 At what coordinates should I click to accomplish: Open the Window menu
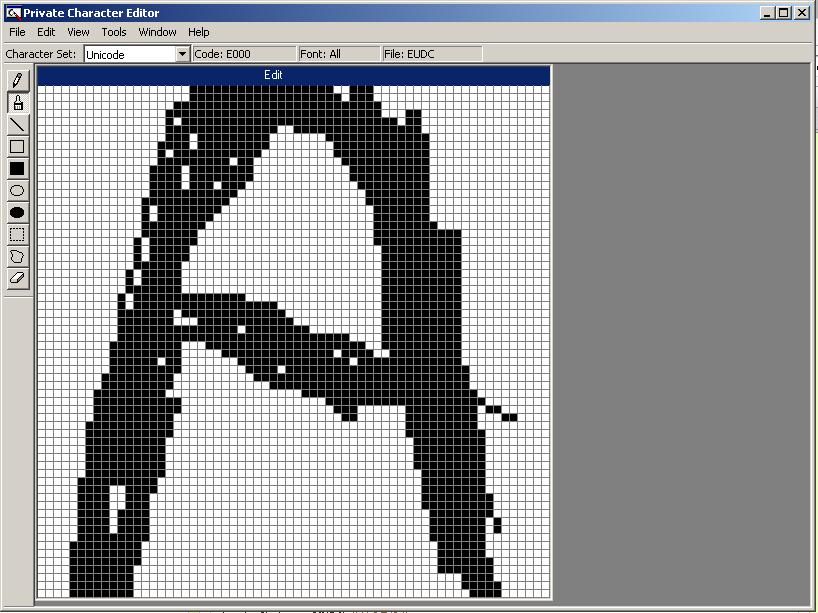[x=157, y=32]
